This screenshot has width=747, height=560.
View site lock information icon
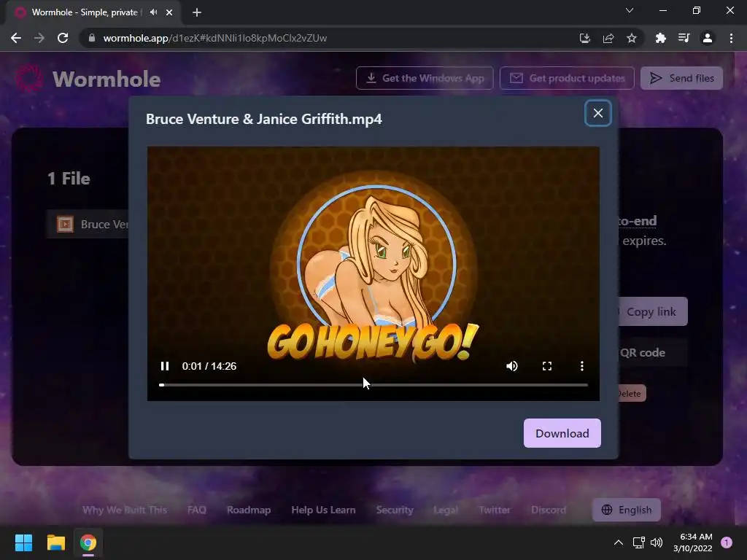point(91,38)
